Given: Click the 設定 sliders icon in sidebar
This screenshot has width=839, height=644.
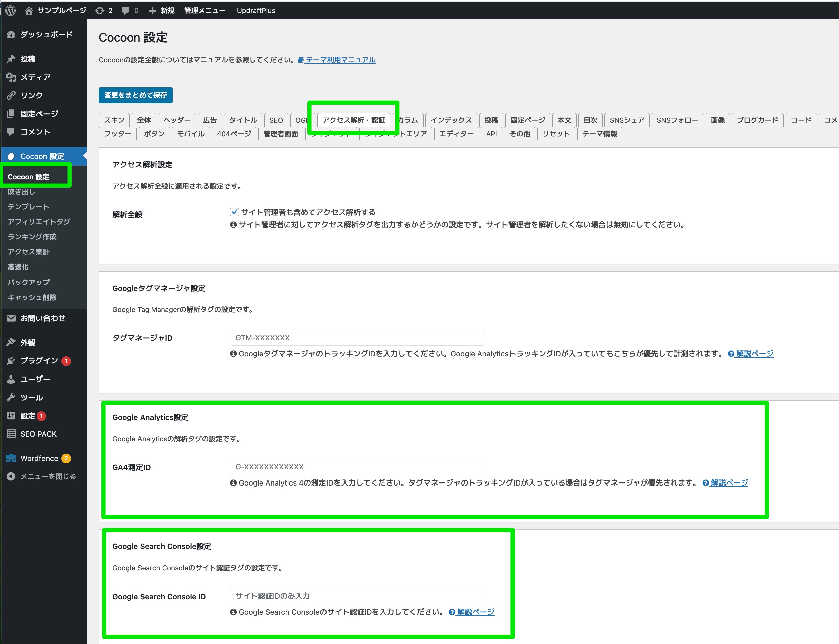Looking at the screenshot, I should [11, 416].
